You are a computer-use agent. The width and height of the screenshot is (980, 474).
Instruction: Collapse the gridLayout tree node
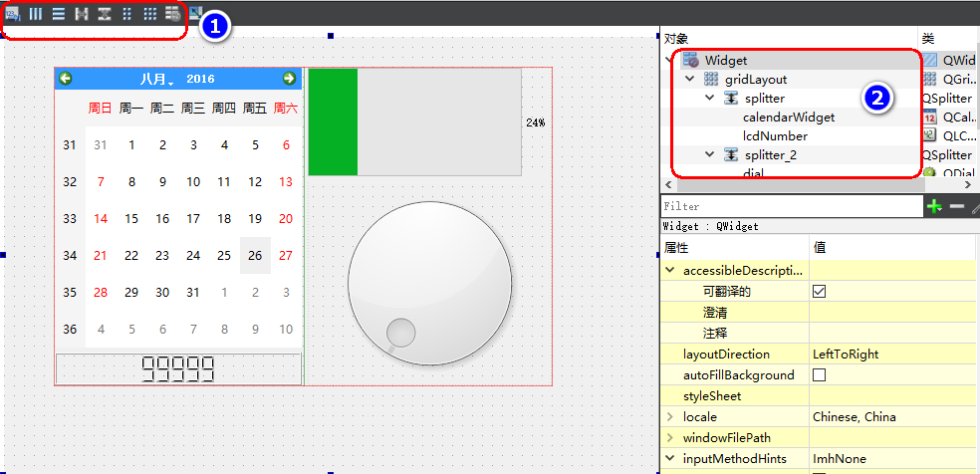coord(690,79)
